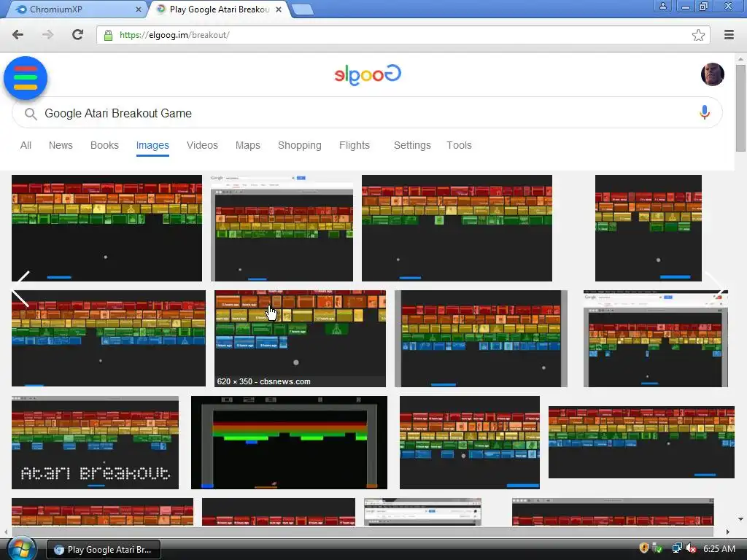
Task: Open the Atari breakout titled thumbnail
Action: coord(96,443)
